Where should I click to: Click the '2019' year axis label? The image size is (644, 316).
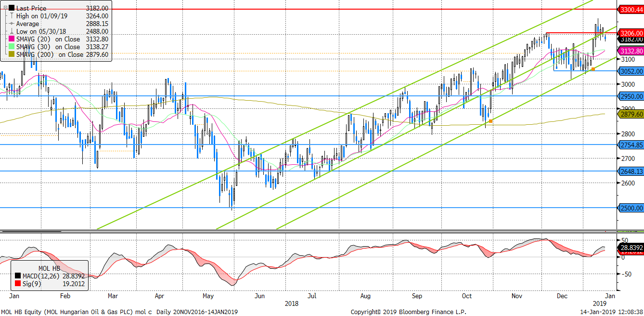click(599, 303)
